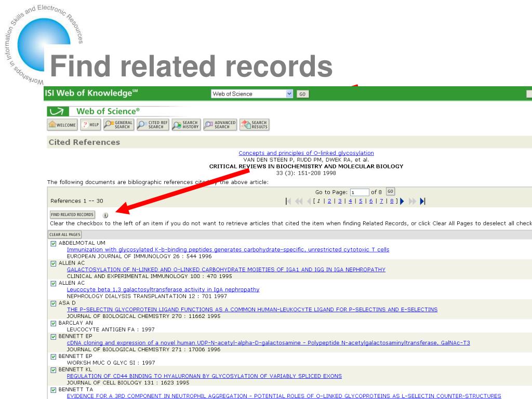Open Evidence for a 3rd component article

284,396
